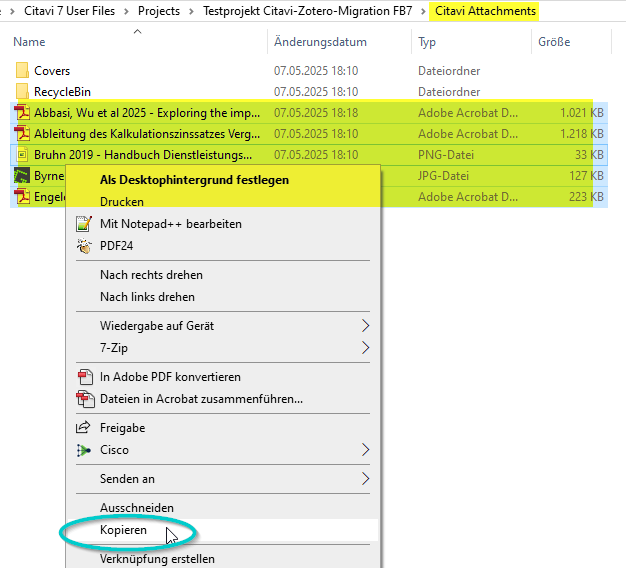Click the 1.021 KB size cell
Image resolution: width=626 pixels, height=568 pixels.
[x=582, y=113]
